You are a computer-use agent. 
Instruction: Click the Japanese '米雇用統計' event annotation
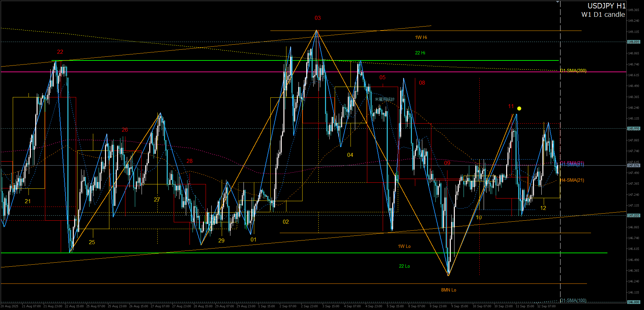coord(385,99)
